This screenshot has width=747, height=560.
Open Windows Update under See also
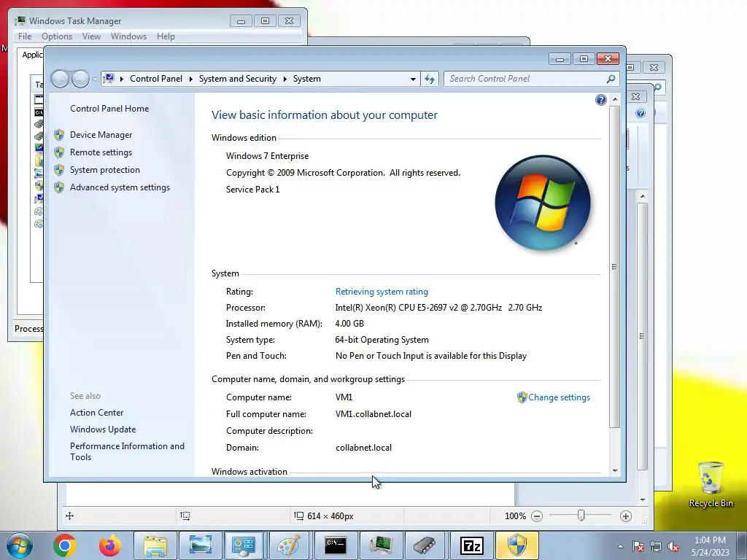(103, 429)
